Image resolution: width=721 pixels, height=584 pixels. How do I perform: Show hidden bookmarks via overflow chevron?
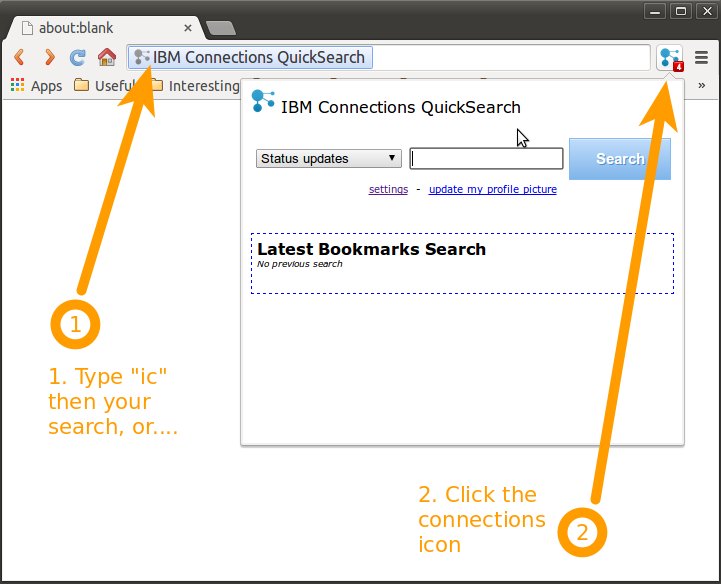702,86
